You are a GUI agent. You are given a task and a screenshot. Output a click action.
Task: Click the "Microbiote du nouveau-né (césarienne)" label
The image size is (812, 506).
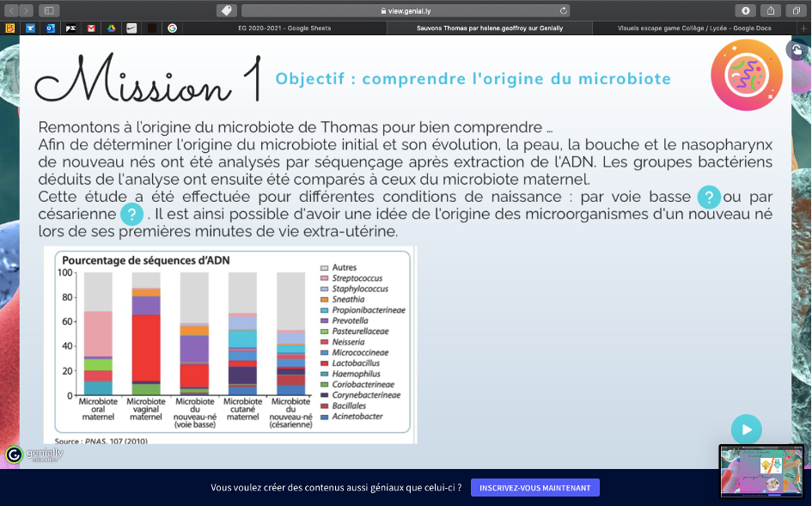click(291, 412)
